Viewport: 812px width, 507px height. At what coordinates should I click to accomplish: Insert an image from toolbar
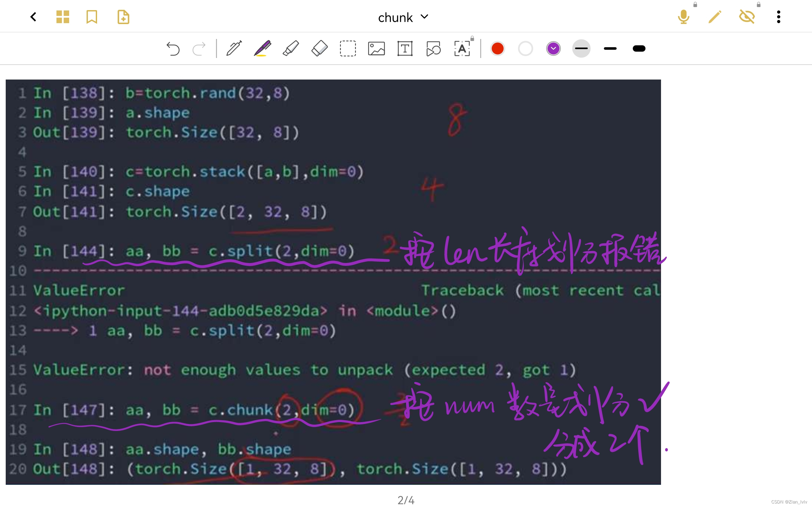pyautogui.click(x=376, y=48)
